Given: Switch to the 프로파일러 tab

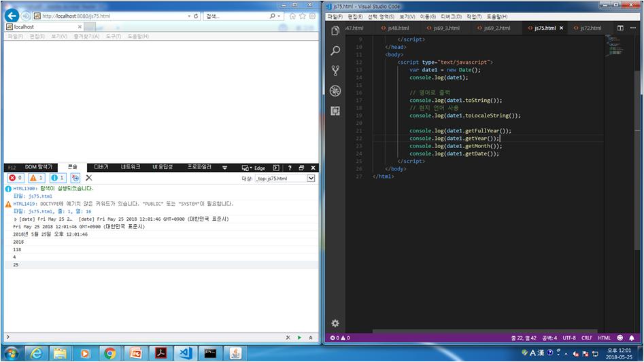Looking at the screenshot, I should tap(199, 167).
